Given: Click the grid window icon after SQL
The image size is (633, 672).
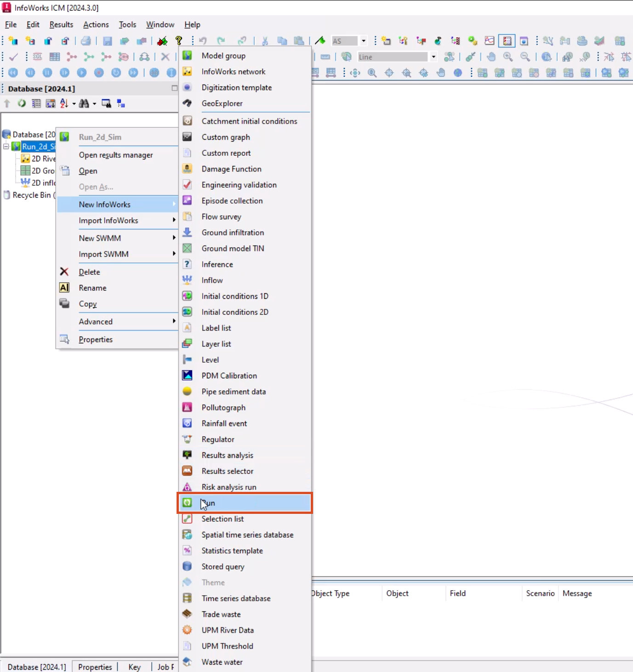Looking at the screenshot, I should [55, 57].
